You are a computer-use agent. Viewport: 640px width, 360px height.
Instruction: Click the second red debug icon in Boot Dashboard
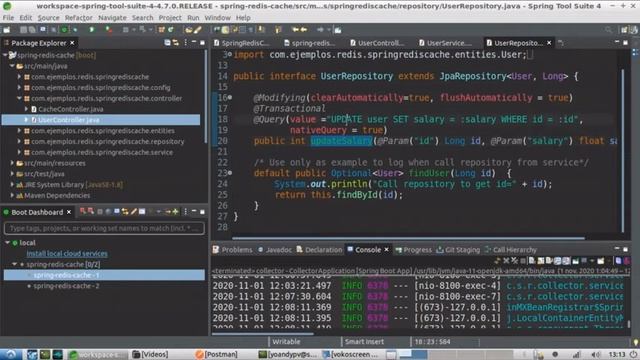(x=91, y=211)
